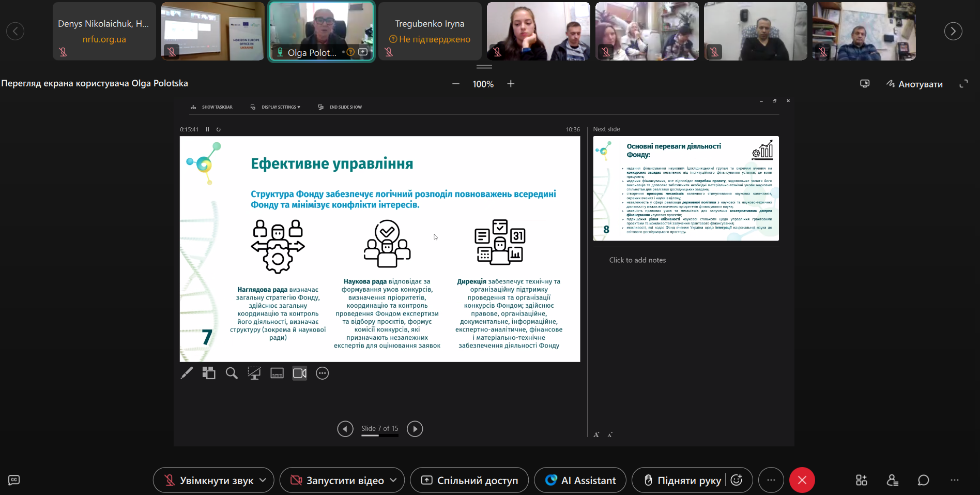Click the red leave meeting button
This screenshot has height=495, width=980.
coord(802,480)
